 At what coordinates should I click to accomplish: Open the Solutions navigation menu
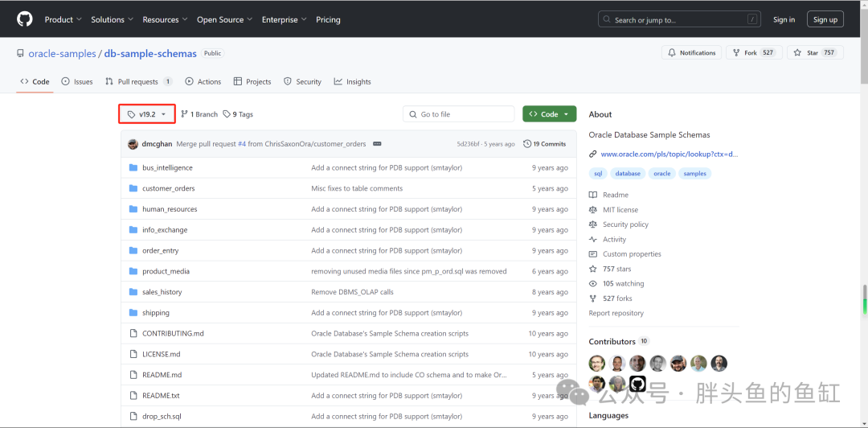[x=112, y=19]
